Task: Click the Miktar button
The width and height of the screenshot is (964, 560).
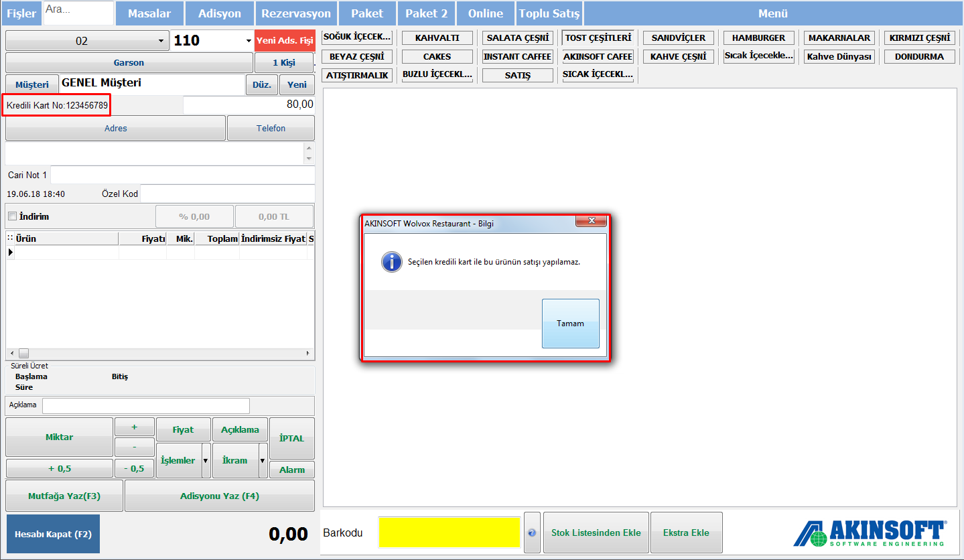Action: tap(59, 437)
